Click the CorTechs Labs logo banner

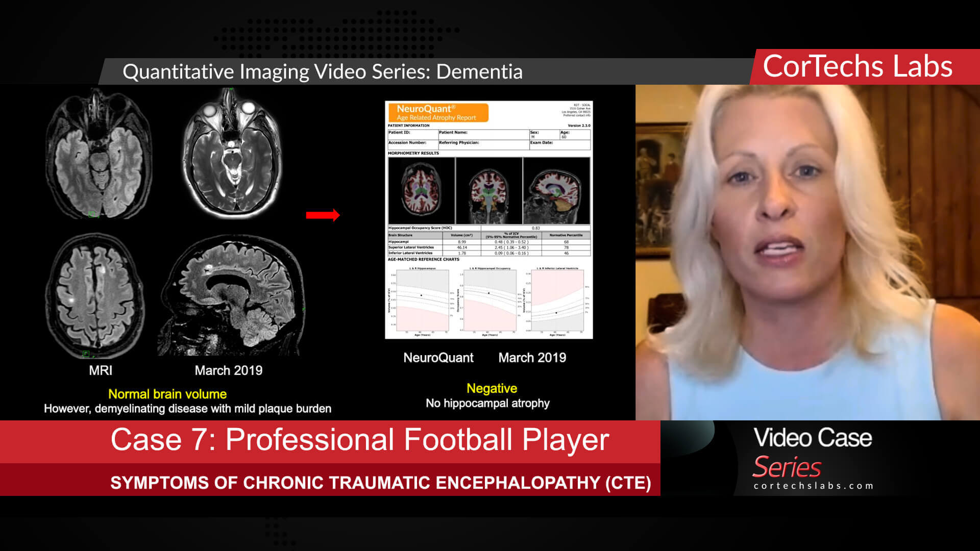coord(865,67)
